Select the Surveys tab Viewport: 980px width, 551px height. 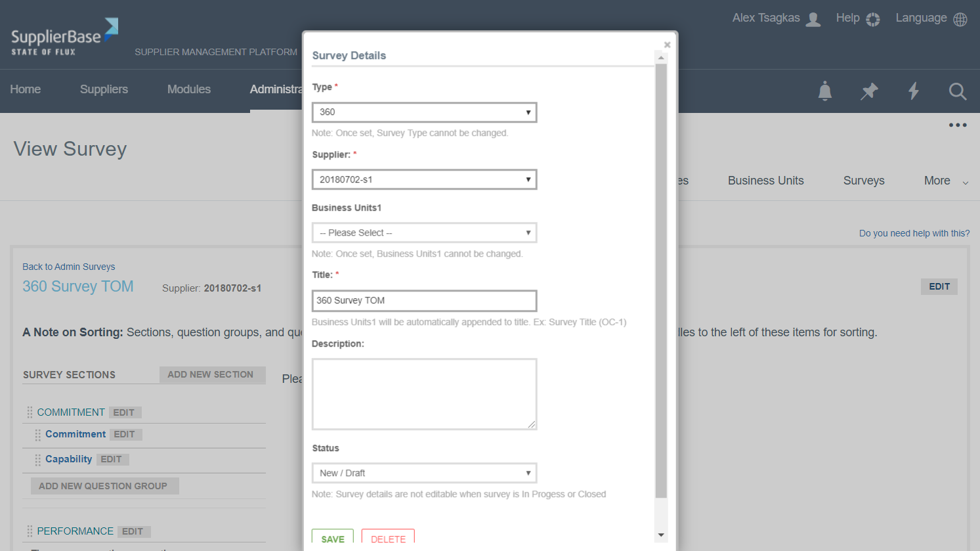tap(863, 181)
